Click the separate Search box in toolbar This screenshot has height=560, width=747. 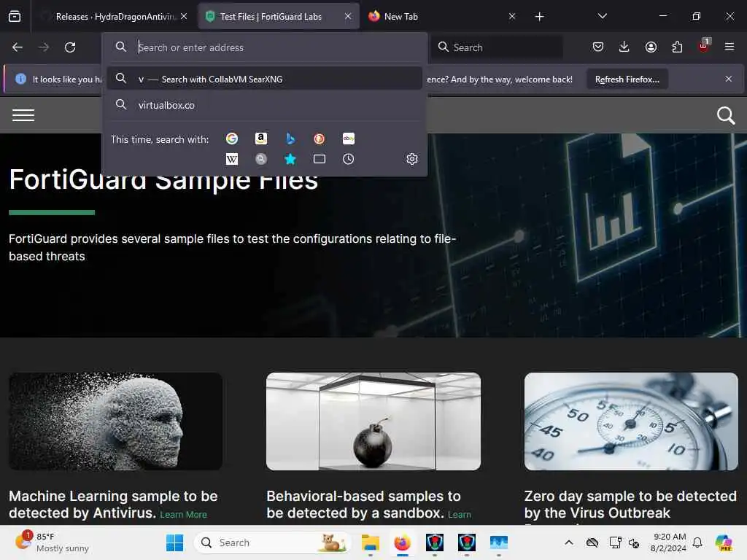coord(497,47)
